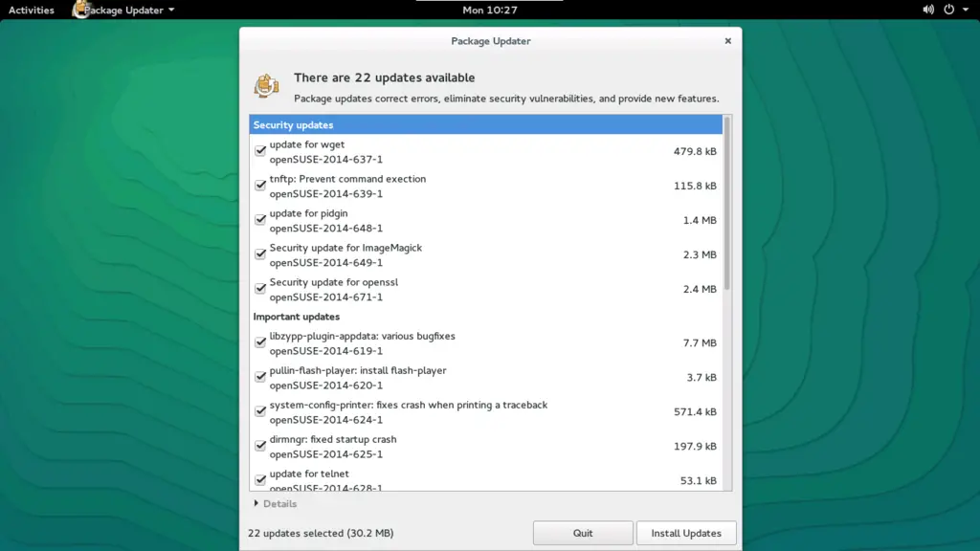Select the Security updates header row
Viewport: 980px width, 551px height.
pyautogui.click(x=485, y=125)
